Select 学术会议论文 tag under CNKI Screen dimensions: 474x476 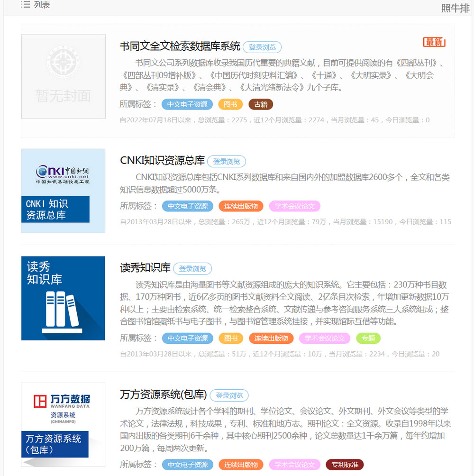(294, 206)
